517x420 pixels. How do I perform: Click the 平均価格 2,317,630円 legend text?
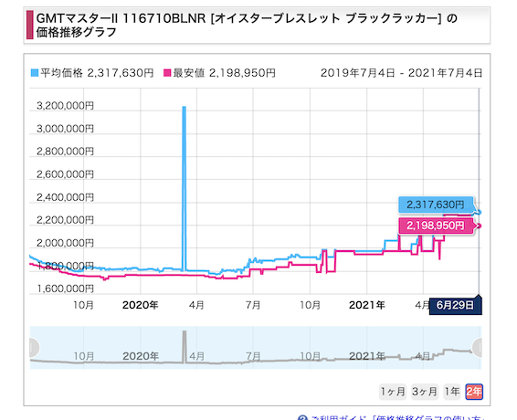(97, 73)
